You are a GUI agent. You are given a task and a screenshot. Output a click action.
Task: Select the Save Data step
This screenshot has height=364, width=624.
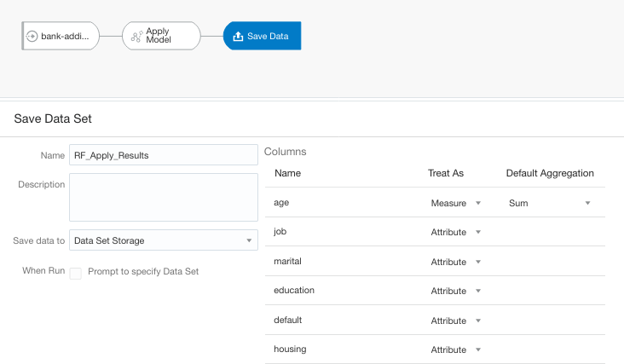pos(262,36)
